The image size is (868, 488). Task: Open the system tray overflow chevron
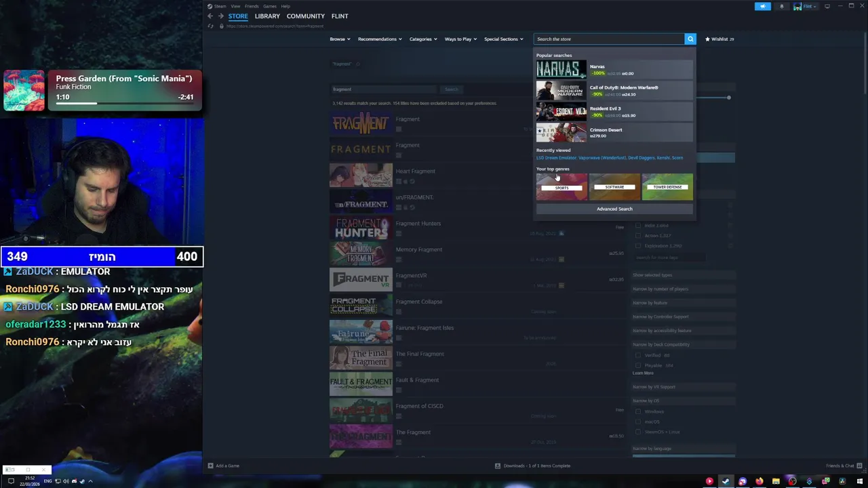(90, 481)
